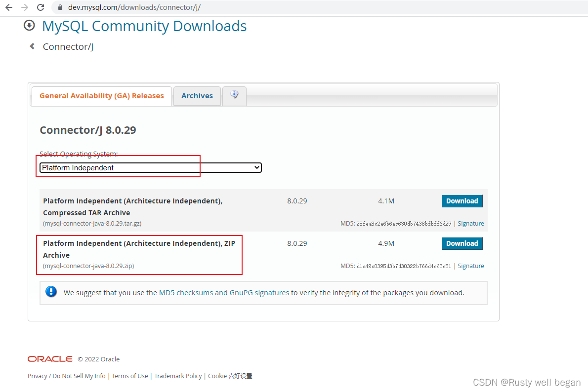588x392 pixels.
Task: Open the MySQL Community Downloads heading link
Action: pos(144,26)
